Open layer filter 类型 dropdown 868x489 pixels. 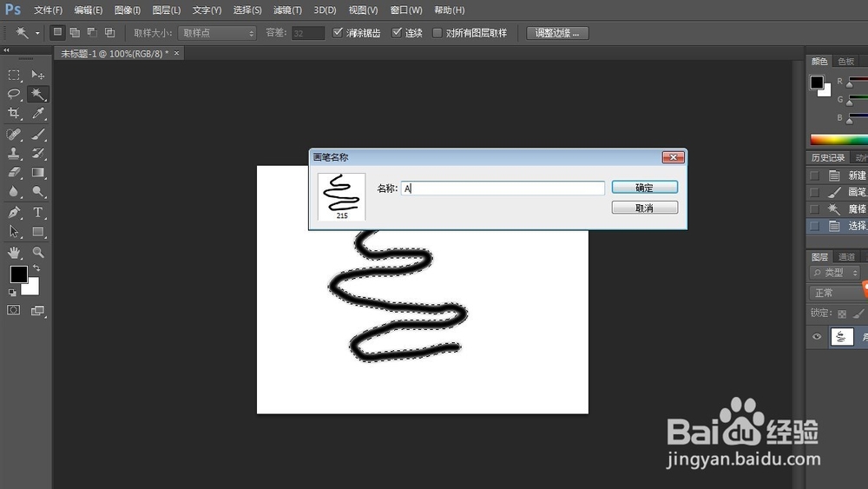pyautogui.click(x=835, y=273)
